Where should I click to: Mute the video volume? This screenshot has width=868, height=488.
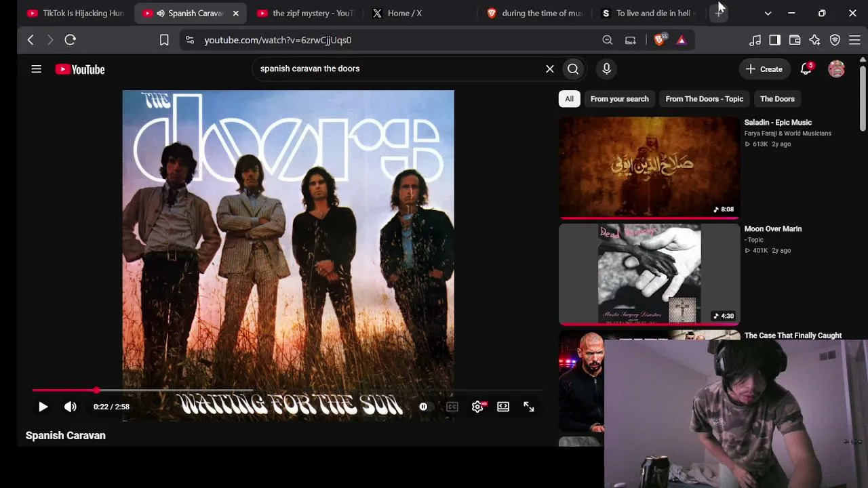(x=71, y=407)
